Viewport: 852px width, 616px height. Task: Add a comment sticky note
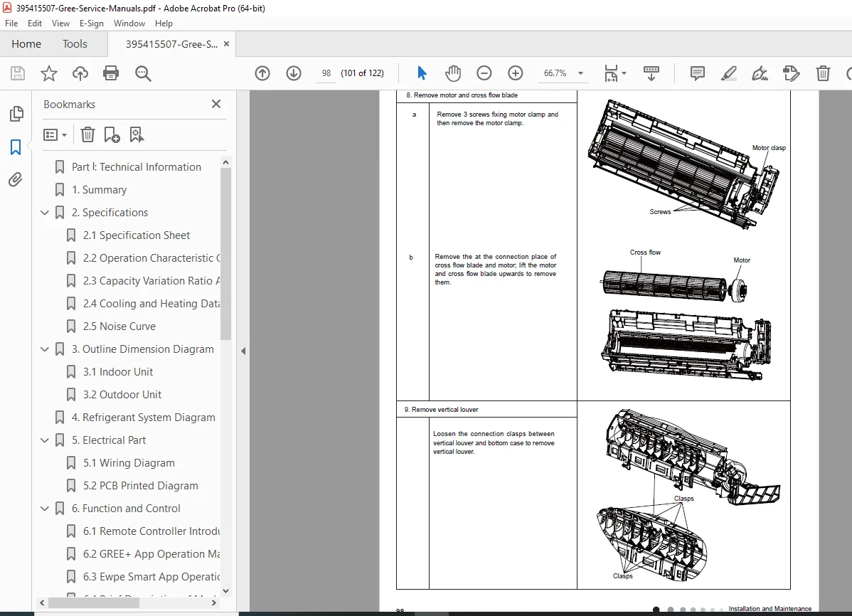coord(697,73)
